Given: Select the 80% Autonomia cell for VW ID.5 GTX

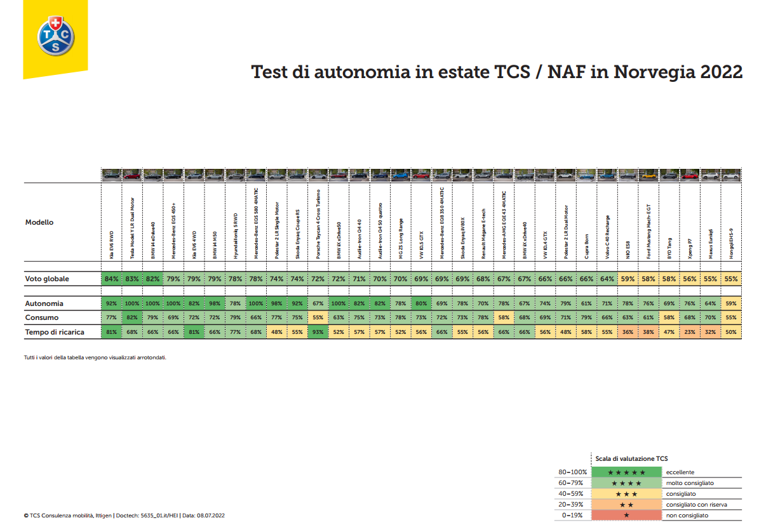Looking at the screenshot, I should (421, 303).
